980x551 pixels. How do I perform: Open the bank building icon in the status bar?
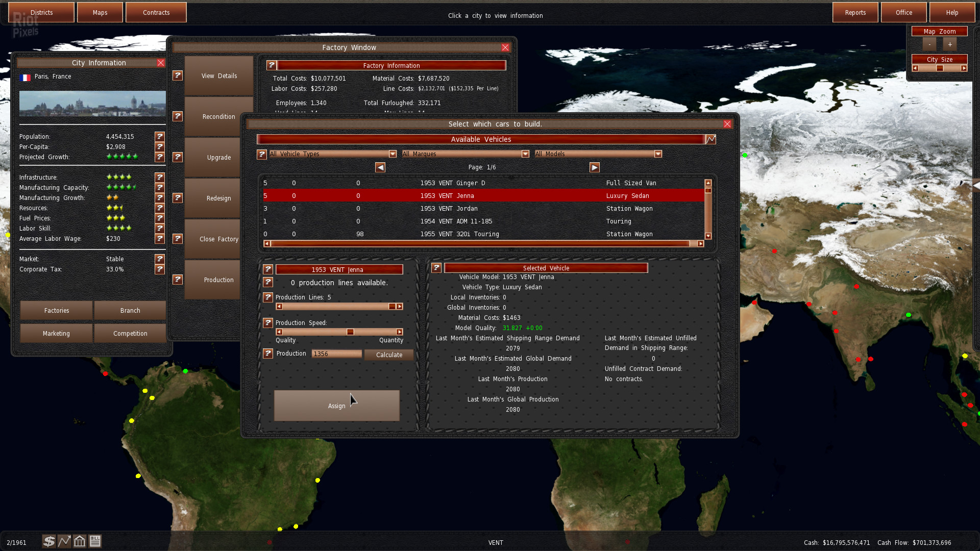click(x=80, y=541)
